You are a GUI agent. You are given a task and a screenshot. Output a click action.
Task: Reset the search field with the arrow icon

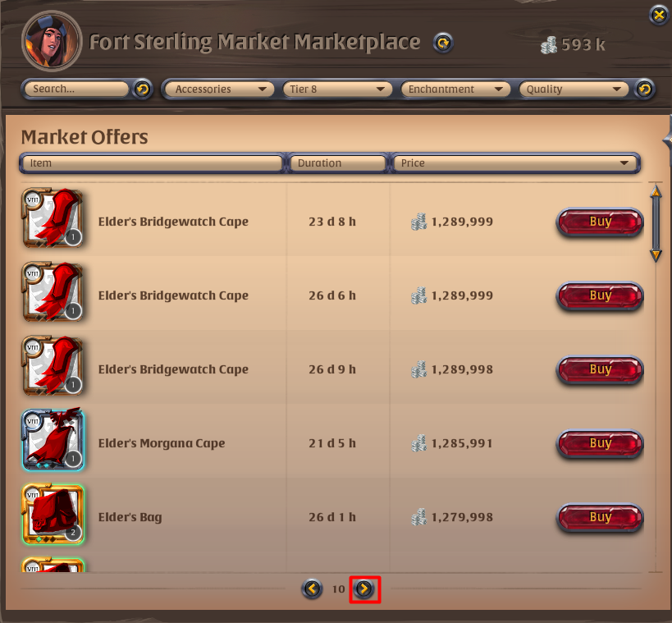(142, 89)
